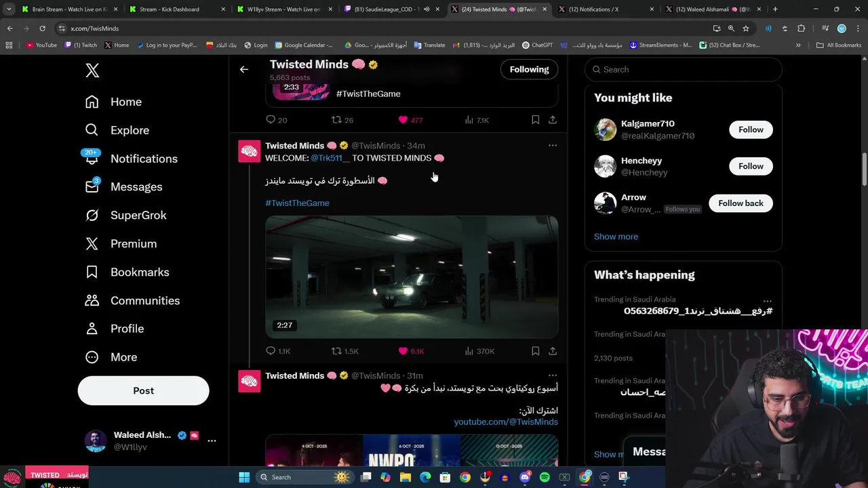The image size is (868, 488).
Task: Open Profile in X sidebar
Action: point(114,329)
